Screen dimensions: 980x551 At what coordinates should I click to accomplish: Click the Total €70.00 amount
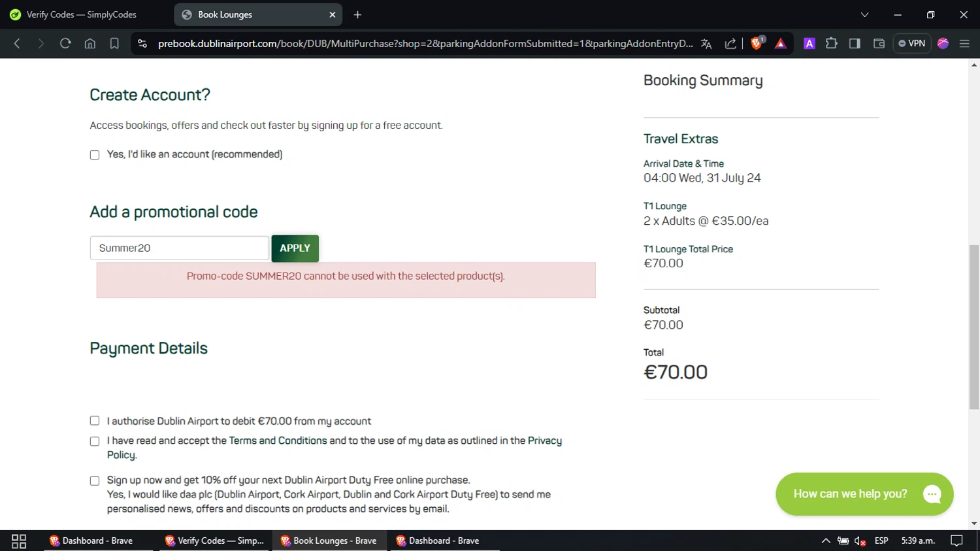coord(676,372)
